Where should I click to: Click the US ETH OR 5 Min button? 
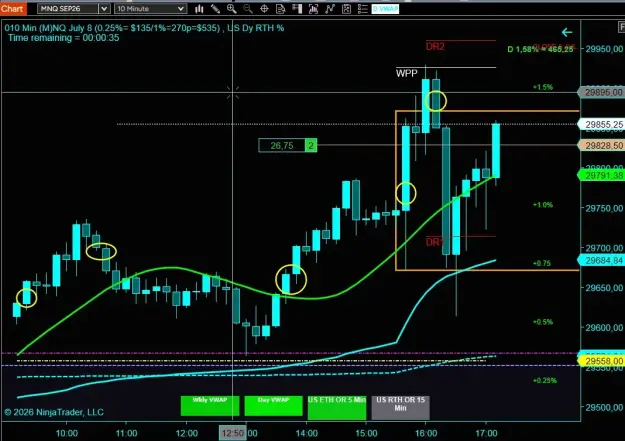[x=337, y=408]
